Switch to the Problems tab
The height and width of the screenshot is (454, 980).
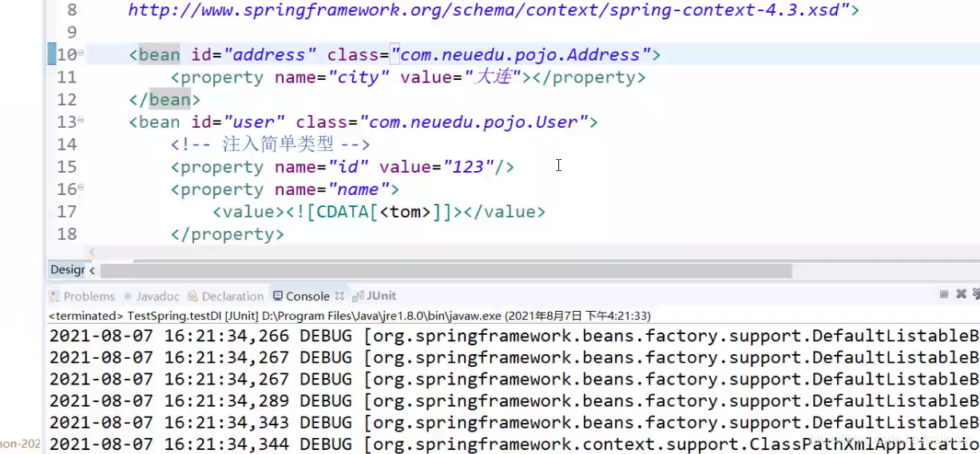(81, 296)
